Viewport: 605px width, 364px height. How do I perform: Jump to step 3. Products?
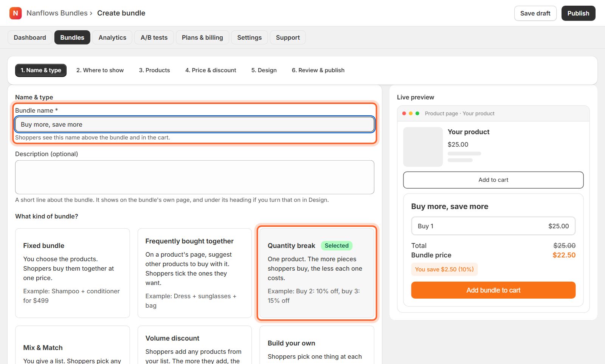tap(154, 70)
